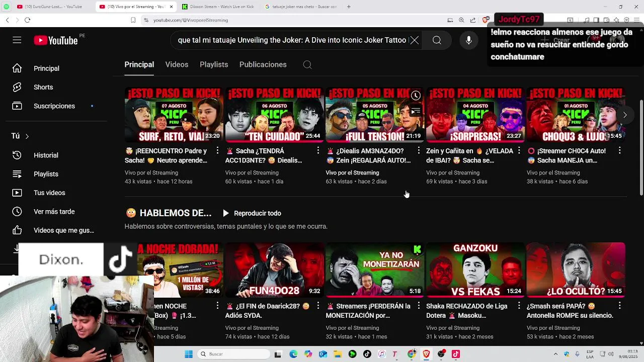
Task: Open a new browser tab with plus
Action: (349, 7)
